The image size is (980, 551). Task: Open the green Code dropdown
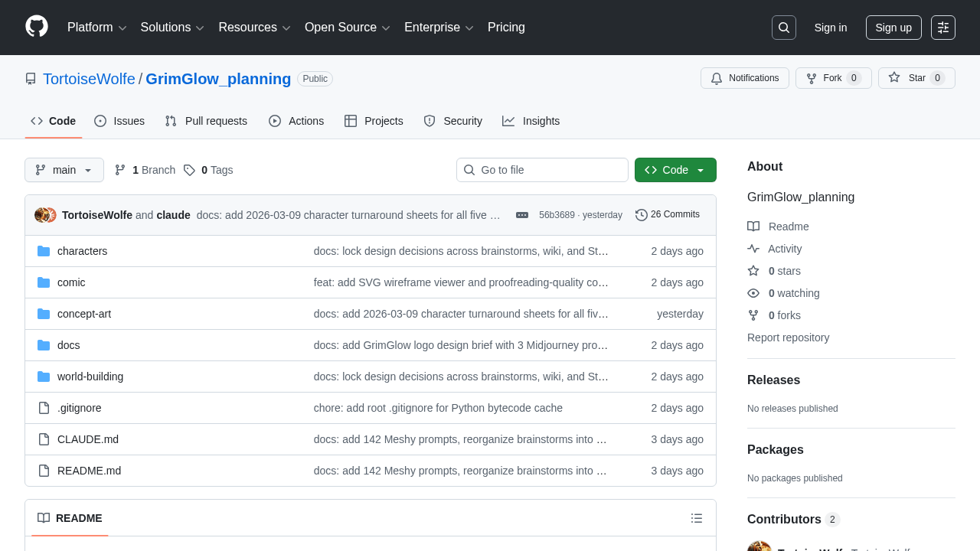675,170
